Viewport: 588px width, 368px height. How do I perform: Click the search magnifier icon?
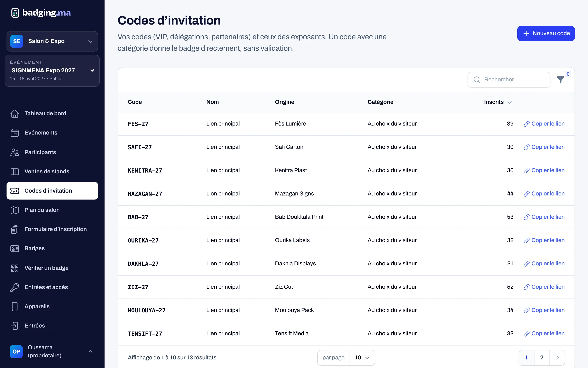click(477, 80)
